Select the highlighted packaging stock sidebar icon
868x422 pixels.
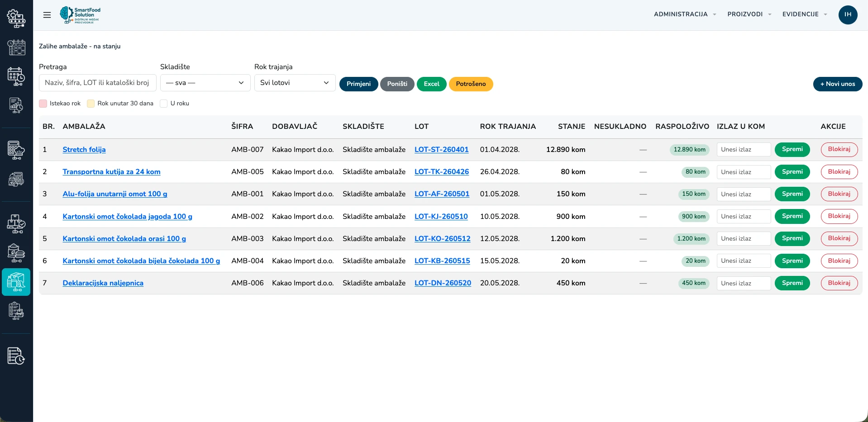click(16, 282)
